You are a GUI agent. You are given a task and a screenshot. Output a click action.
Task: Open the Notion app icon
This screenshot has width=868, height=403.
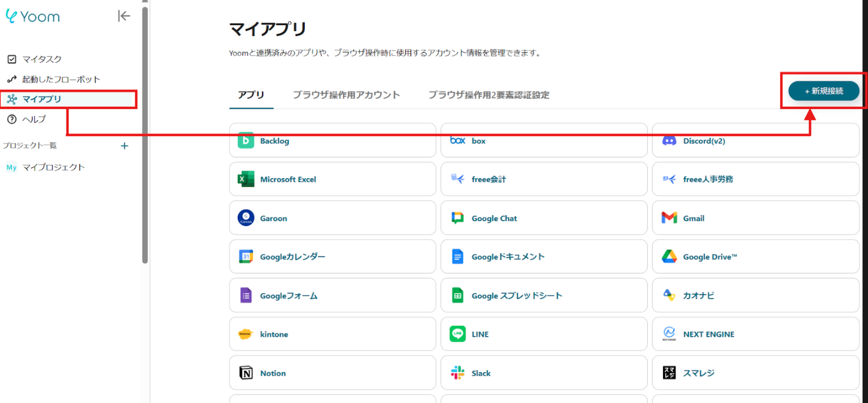click(x=246, y=373)
